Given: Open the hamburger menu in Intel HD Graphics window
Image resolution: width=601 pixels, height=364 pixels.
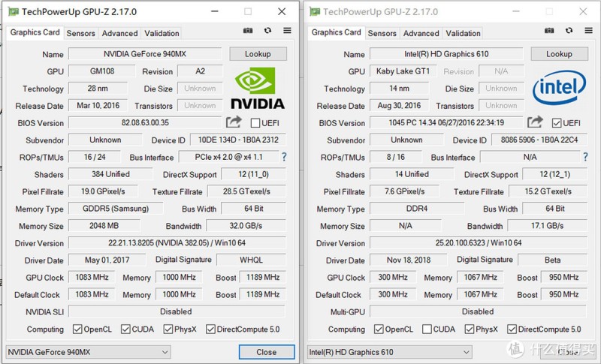Looking at the screenshot, I should click(589, 30).
